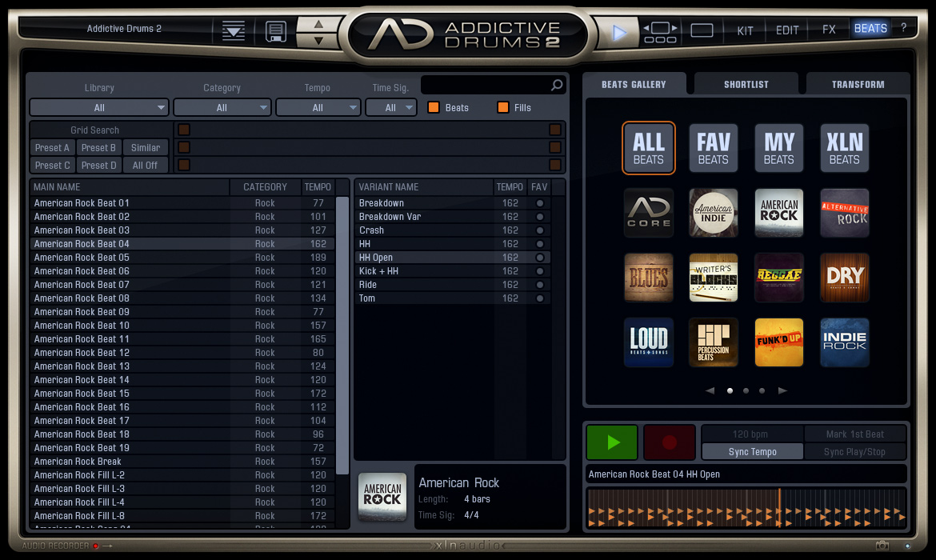Click the save preset floppy disk icon
Viewport: 936px width, 560px height.
[x=276, y=32]
